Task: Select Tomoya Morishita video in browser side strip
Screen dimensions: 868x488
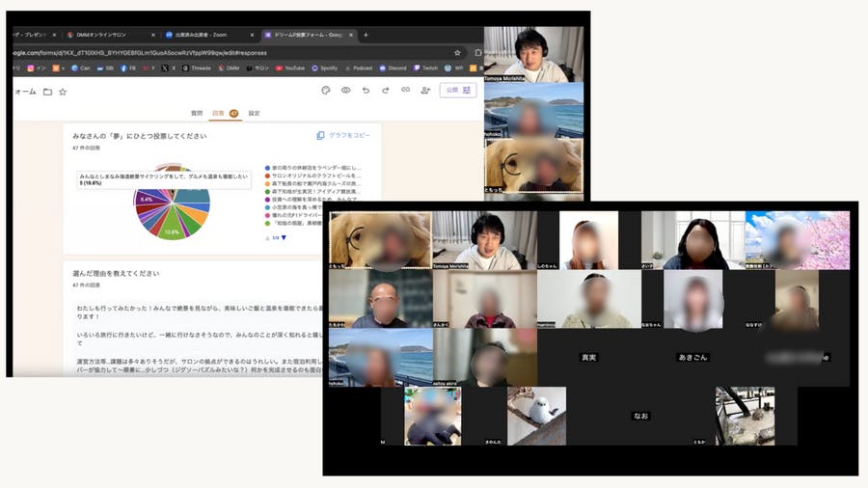Action: (x=533, y=55)
